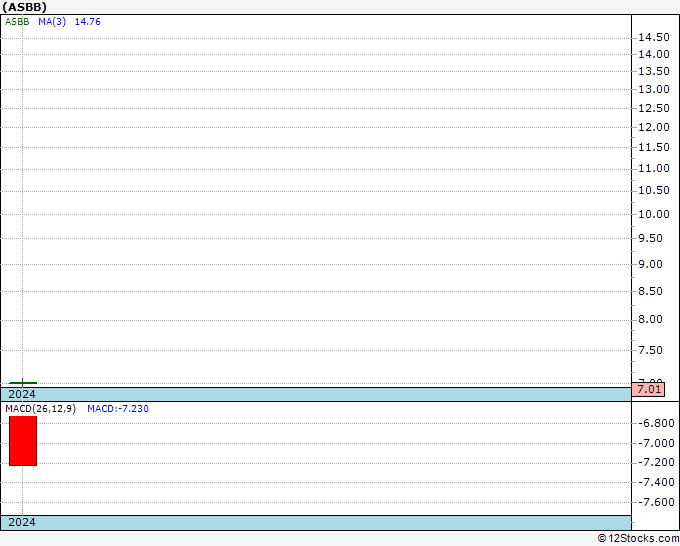Click the 14.50 price axis label
The width and height of the screenshot is (680, 546).
coord(654,38)
